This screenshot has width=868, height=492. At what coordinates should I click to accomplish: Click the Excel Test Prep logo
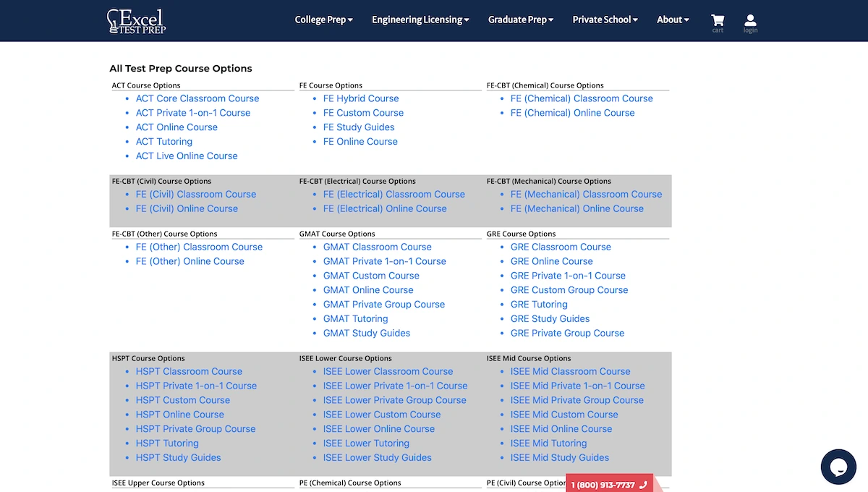[137, 21]
